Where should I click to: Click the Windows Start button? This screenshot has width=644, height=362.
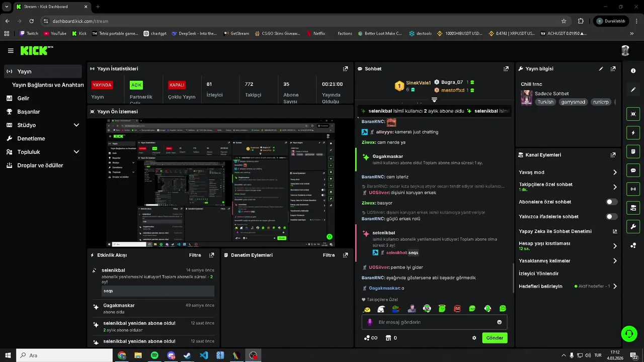click(8, 355)
